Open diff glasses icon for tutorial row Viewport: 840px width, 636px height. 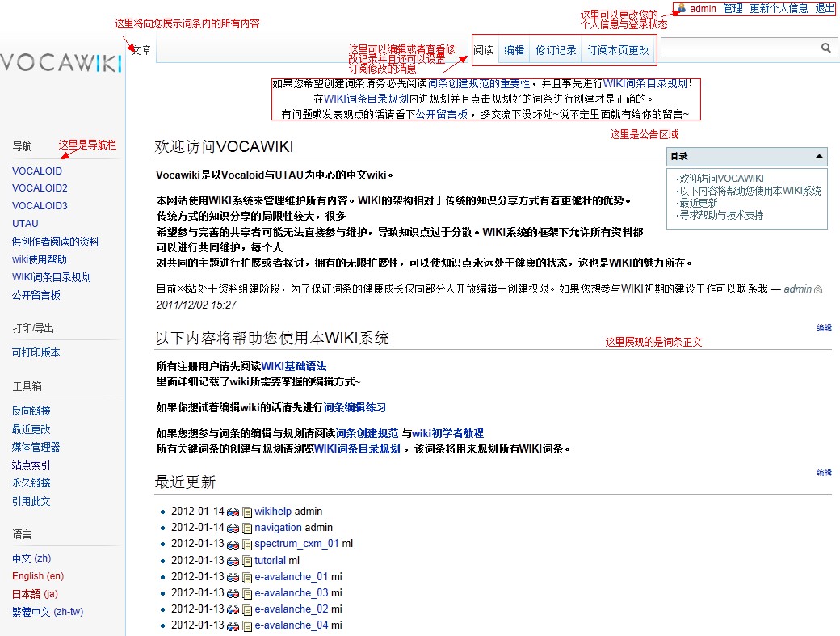[x=233, y=561]
